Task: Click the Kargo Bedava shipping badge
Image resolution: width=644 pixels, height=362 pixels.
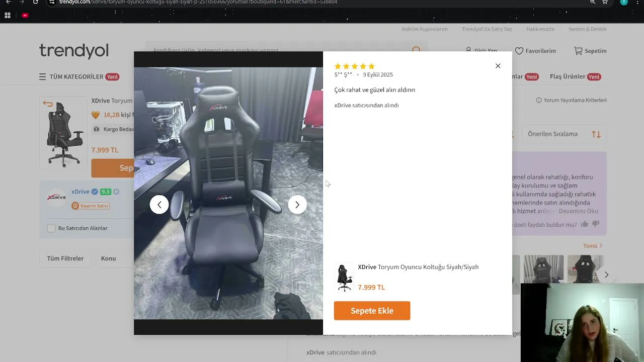Action: pos(113,129)
